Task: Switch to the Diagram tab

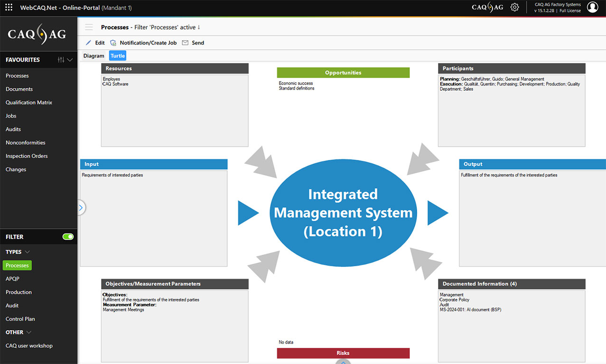Action: (x=93, y=56)
